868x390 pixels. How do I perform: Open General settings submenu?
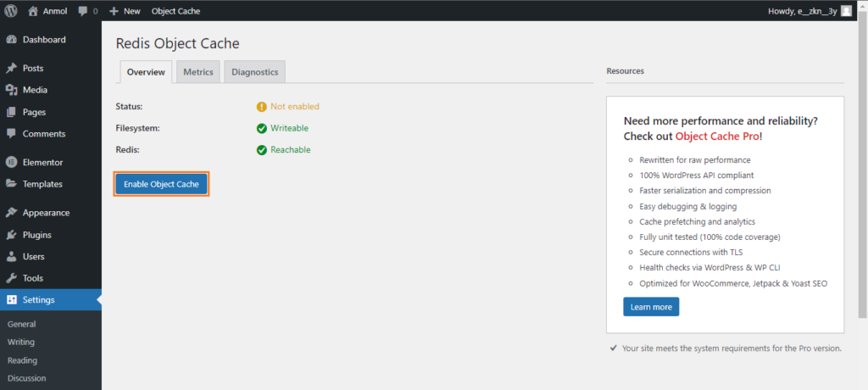tap(21, 325)
